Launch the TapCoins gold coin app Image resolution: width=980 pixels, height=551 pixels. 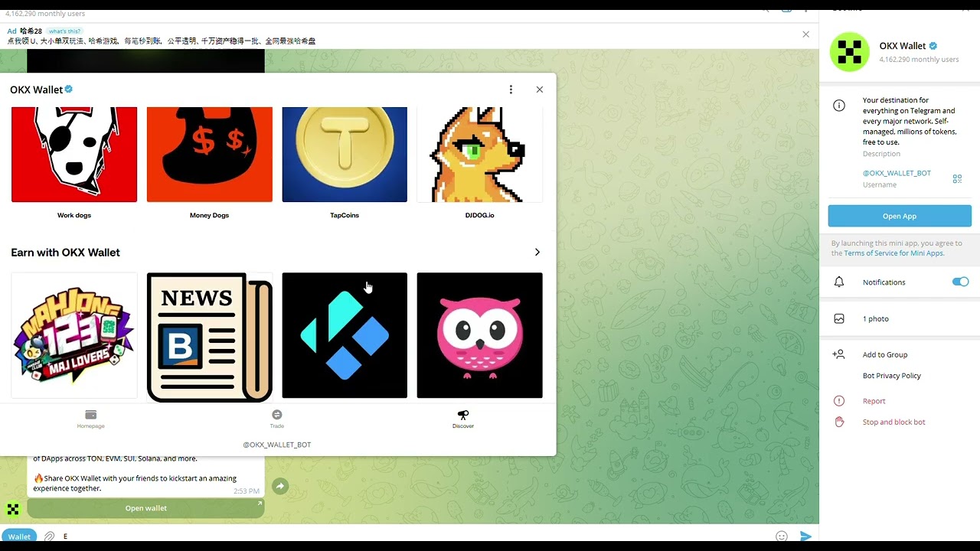tap(345, 155)
